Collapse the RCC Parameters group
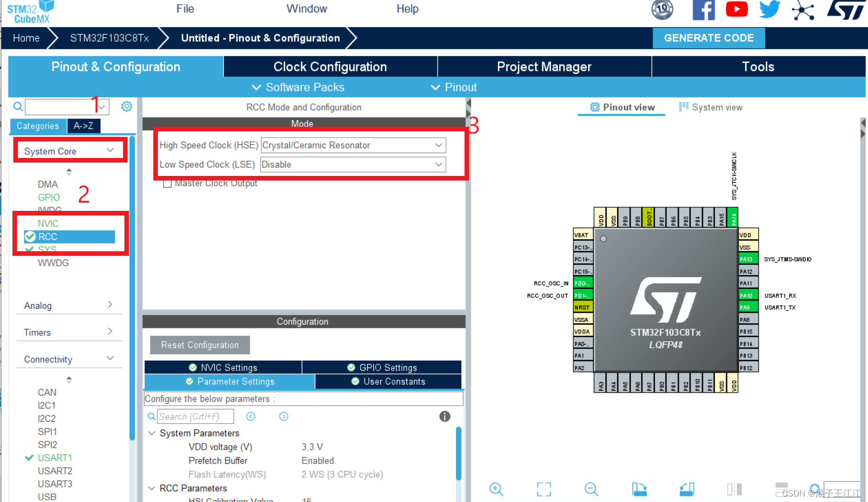The image size is (868, 502). (x=151, y=488)
